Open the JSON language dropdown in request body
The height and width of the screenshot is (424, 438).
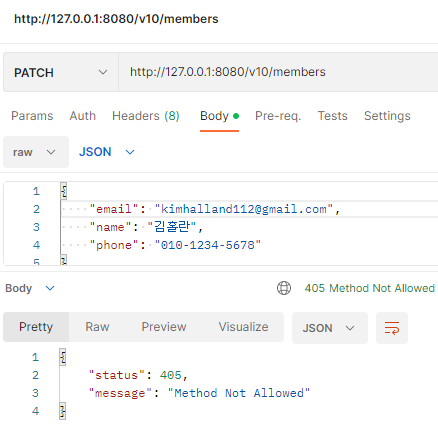coord(107,152)
